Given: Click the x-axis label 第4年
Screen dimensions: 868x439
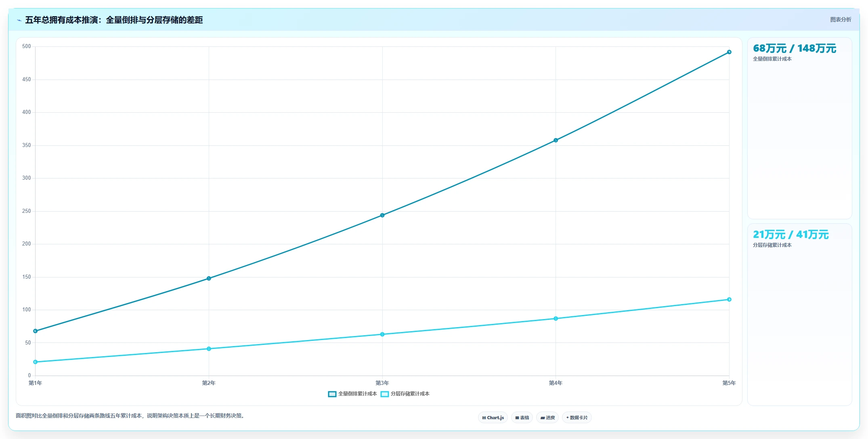Looking at the screenshot, I should click(x=556, y=383).
